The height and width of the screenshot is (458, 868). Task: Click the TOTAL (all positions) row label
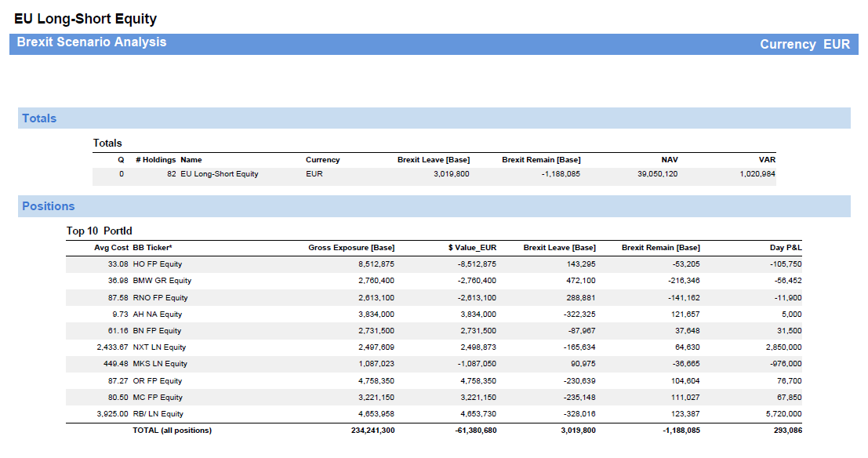click(x=172, y=431)
